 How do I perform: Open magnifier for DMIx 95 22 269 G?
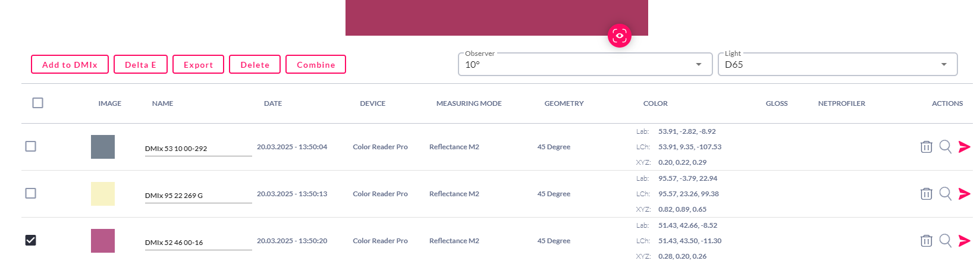(946, 193)
